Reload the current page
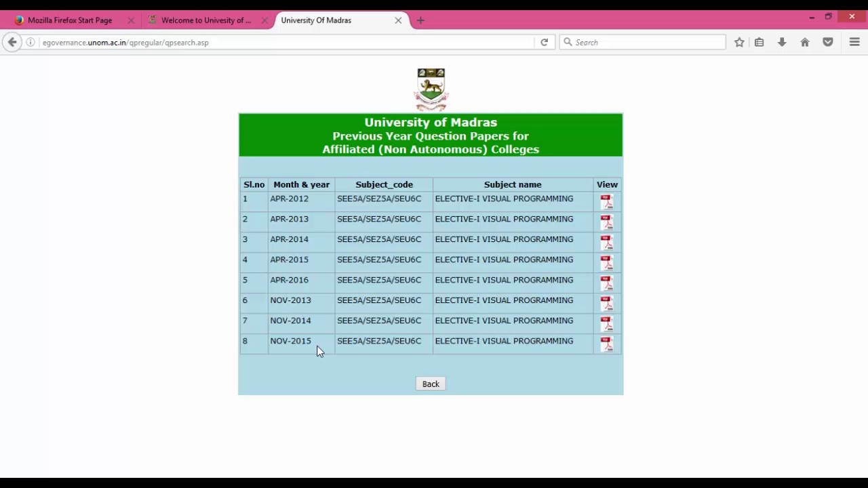This screenshot has height=488, width=868. click(x=544, y=42)
